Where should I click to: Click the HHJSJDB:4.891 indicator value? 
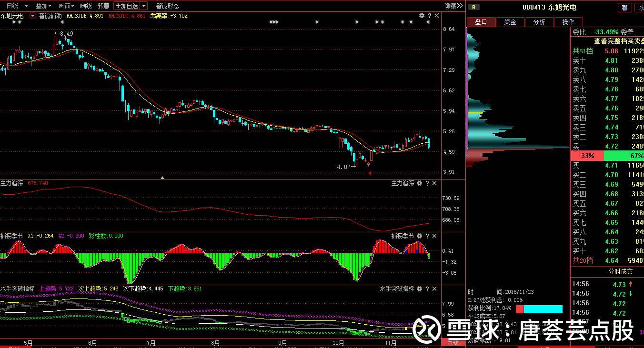point(85,16)
